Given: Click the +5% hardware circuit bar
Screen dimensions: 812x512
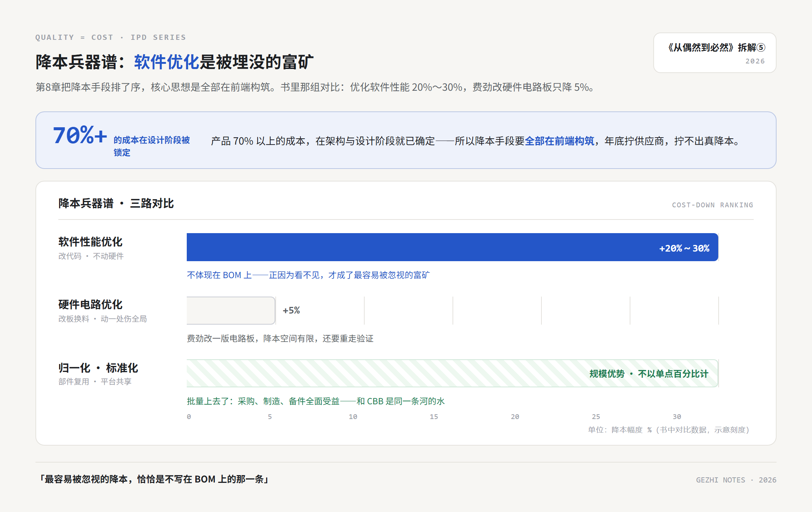Looking at the screenshot, I should click(231, 310).
